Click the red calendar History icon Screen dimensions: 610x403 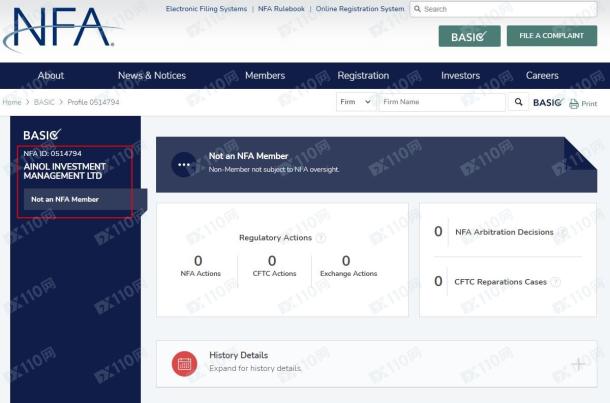click(184, 364)
